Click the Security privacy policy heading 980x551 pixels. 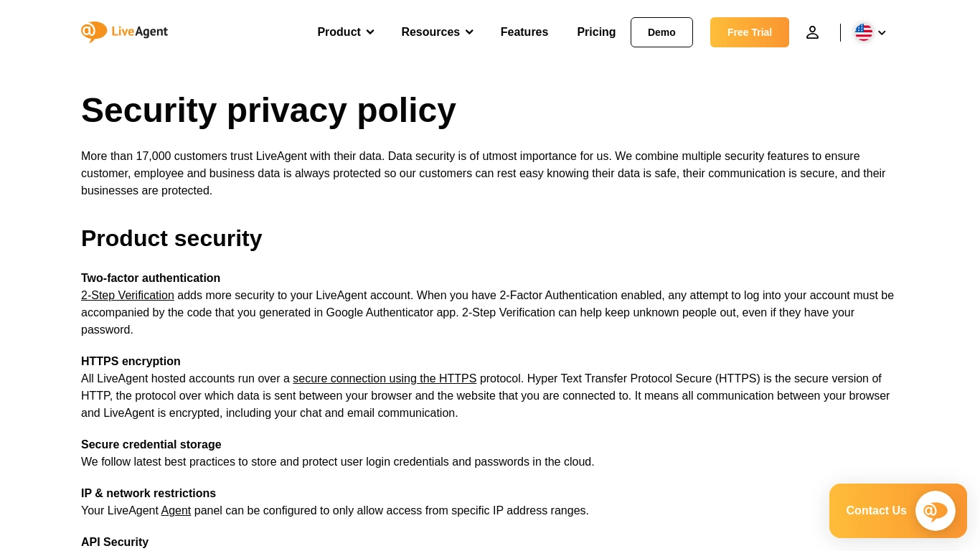[x=268, y=110]
